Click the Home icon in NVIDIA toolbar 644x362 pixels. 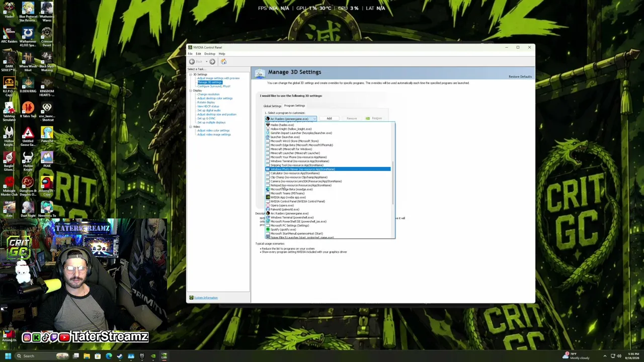(x=223, y=61)
